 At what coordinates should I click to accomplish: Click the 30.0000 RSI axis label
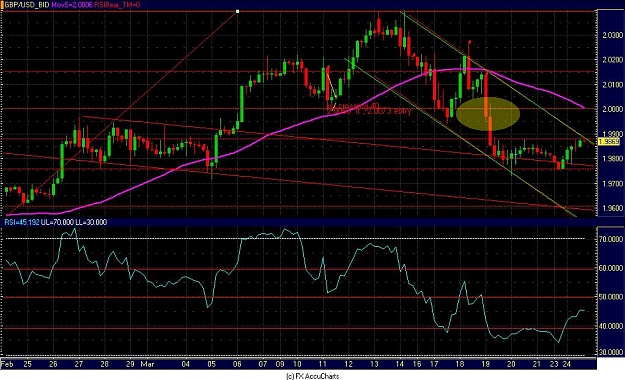[x=611, y=352]
